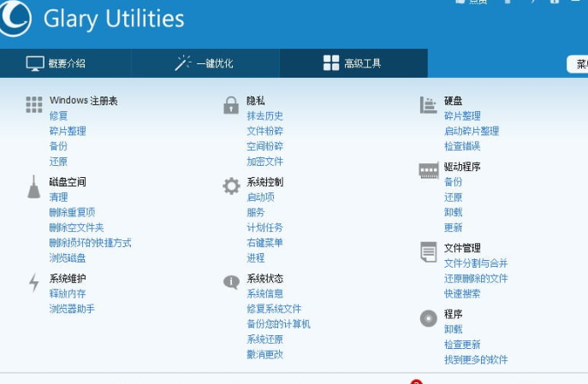The height and width of the screenshot is (384, 588).
Task: Click the monitor icon on 概要介绍 tab
Action: coord(35,63)
